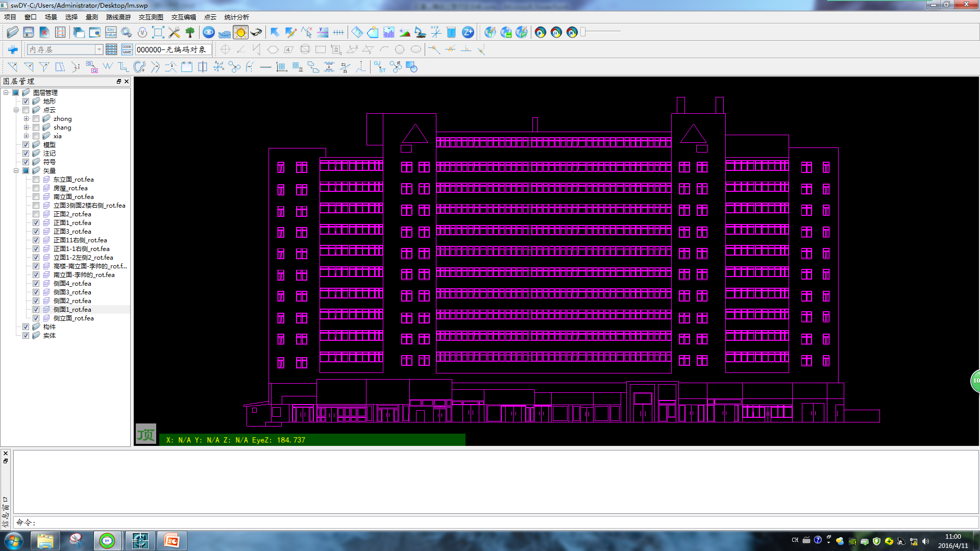Collapse the 点云 tree node

pos(16,110)
